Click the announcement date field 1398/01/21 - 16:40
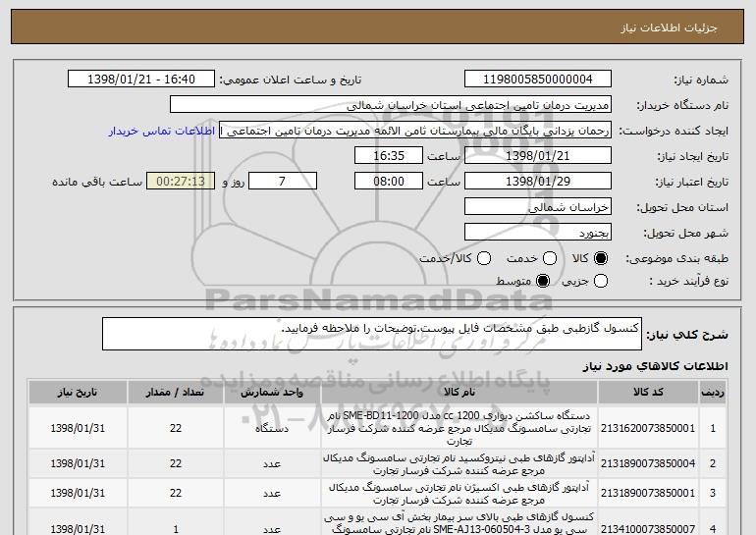 141,80
